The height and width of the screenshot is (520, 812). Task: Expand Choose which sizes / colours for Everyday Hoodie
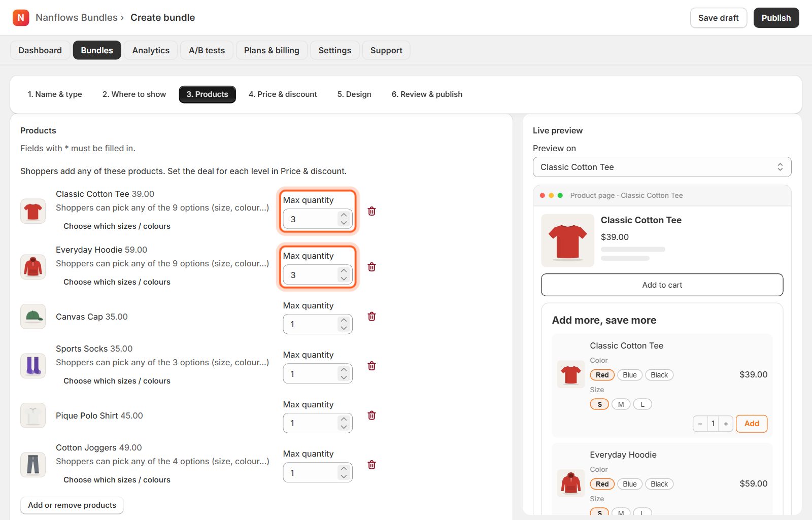[117, 282]
